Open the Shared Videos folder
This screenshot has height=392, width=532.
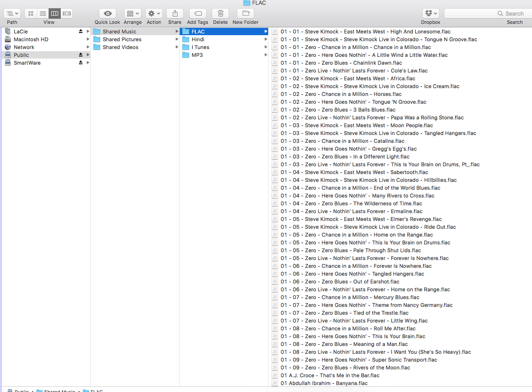point(135,47)
